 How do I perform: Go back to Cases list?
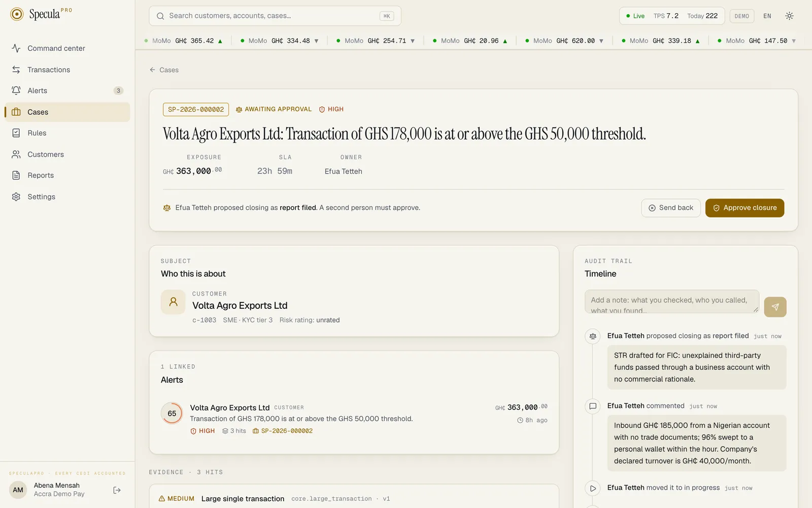click(x=164, y=70)
